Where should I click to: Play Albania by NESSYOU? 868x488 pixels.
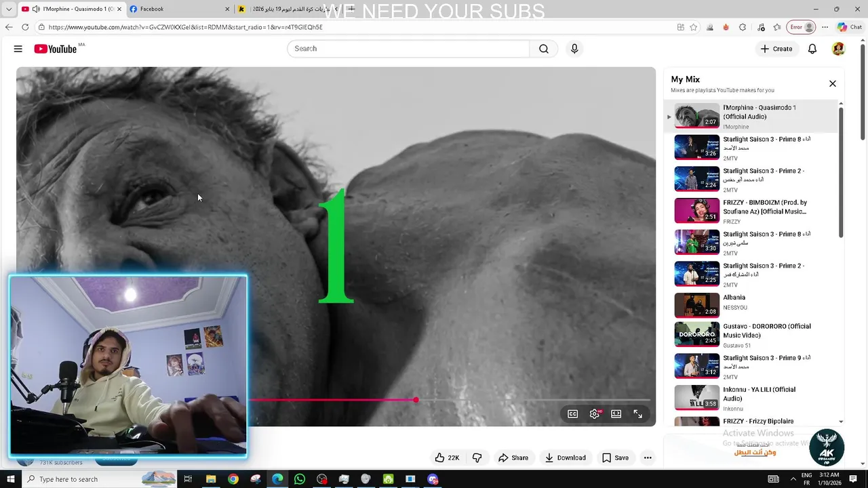click(x=751, y=306)
